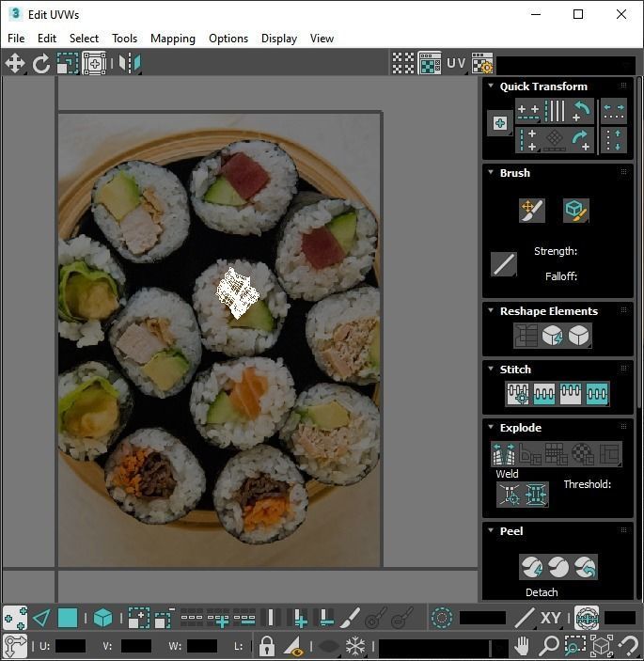Click the Mirror selected subobjects icon
Screen dimensions: 644x661
tap(130, 64)
